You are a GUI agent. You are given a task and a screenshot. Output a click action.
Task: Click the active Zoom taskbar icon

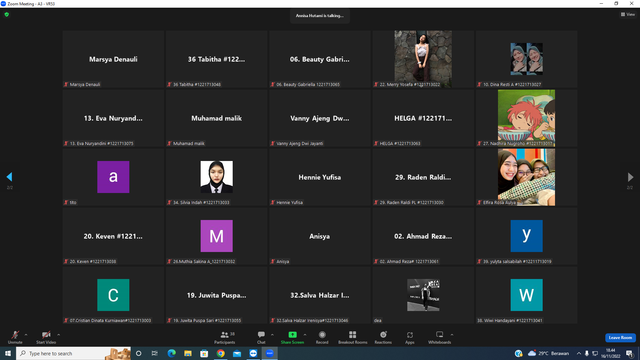pyautogui.click(x=269, y=353)
